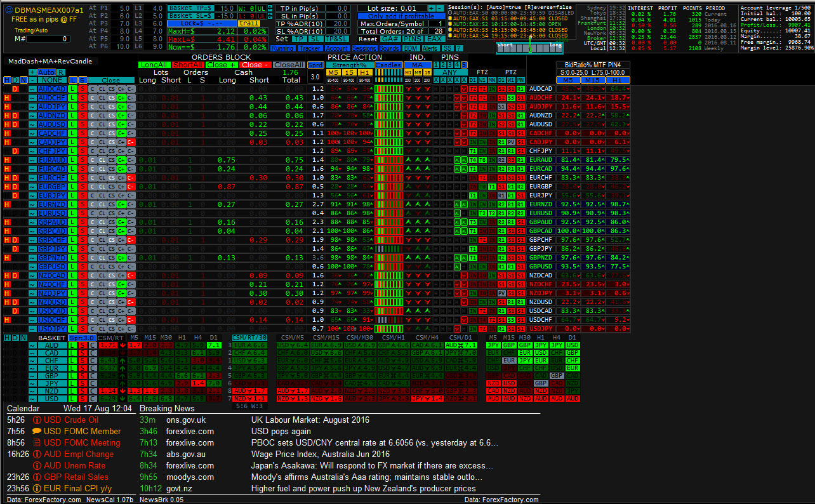This screenshot has height=504, width=815.
Task: Click the Candles header button
Action: click(388, 65)
